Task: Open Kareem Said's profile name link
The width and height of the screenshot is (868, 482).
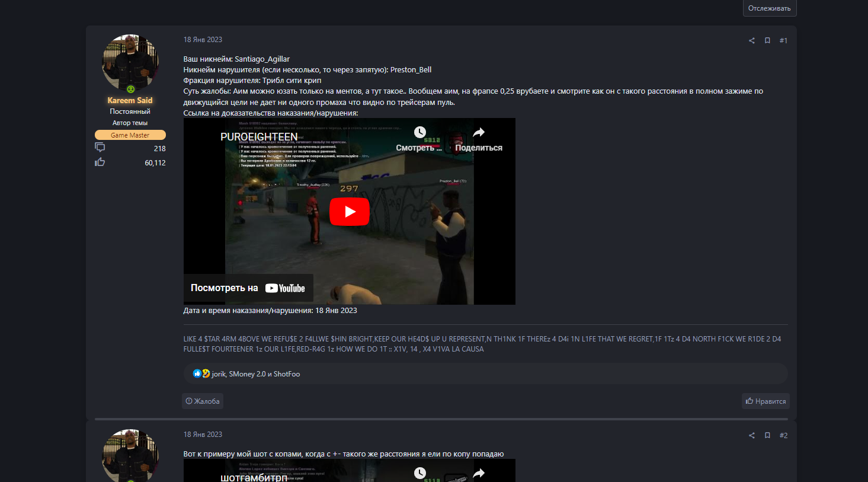Action: 130,101
